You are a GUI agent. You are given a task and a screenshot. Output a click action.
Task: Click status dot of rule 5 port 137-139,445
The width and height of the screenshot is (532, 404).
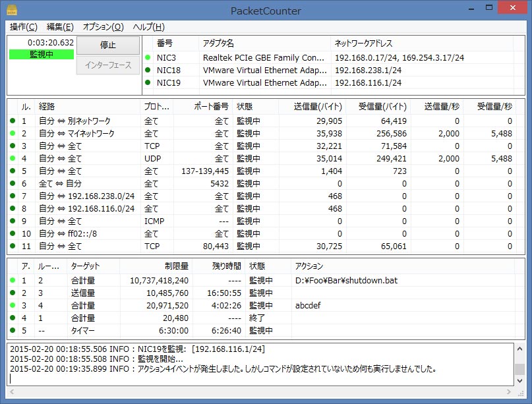click(13, 171)
